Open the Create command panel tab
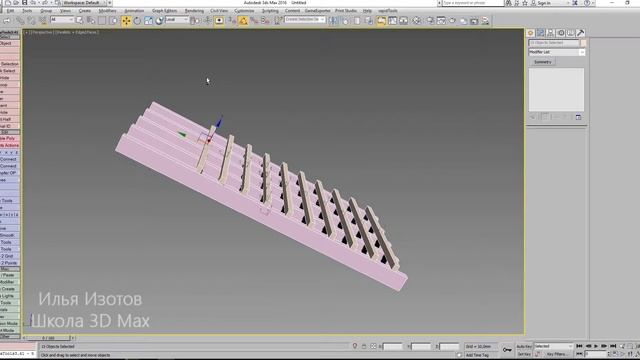The width and height of the screenshot is (640, 360). pos(531,33)
